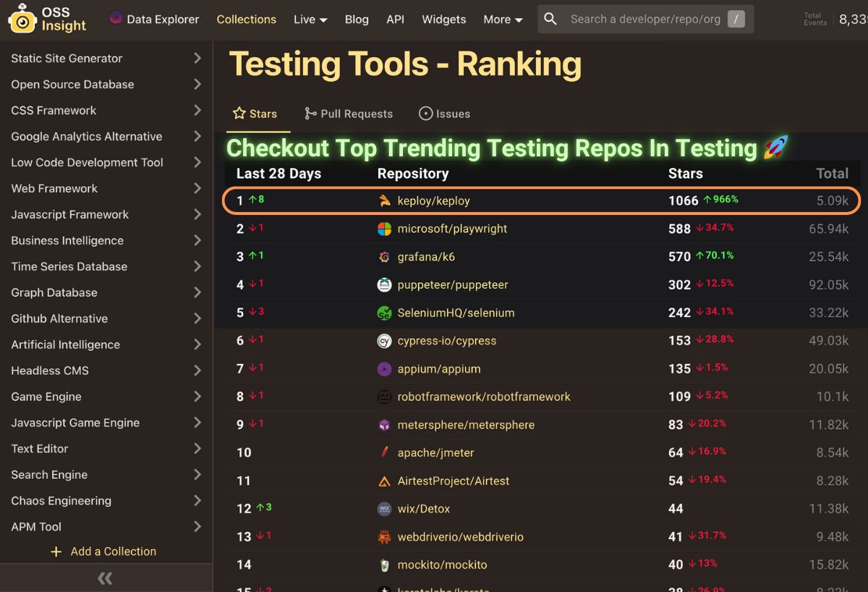Screen dimensions: 868x592
Task: Open SeleniumHQ/selenium repository link
Action: tap(456, 313)
